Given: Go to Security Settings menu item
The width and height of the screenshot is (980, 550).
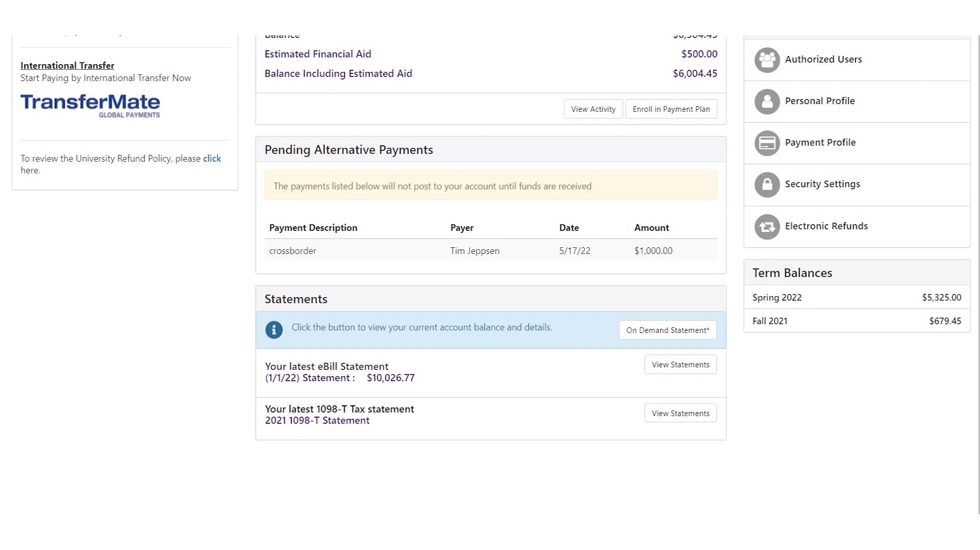Looking at the screenshot, I should (822, 184).
